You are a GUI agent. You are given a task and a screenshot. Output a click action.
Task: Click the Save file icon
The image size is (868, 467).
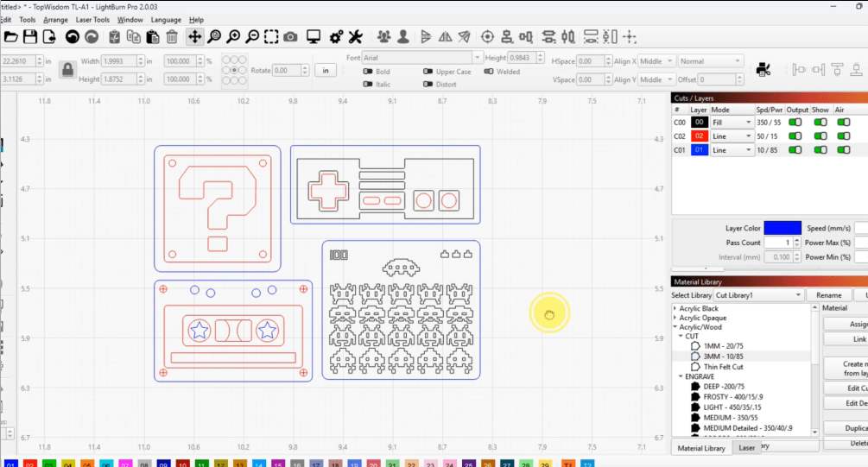[x=30, y=36]
